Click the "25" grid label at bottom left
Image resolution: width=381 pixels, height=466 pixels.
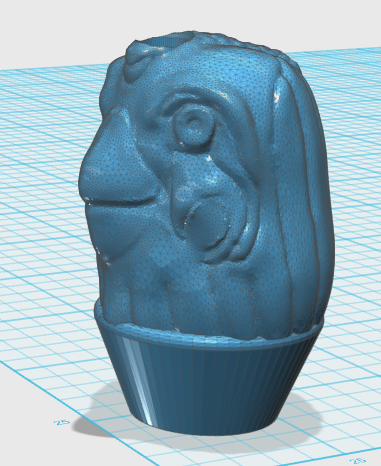62,422
